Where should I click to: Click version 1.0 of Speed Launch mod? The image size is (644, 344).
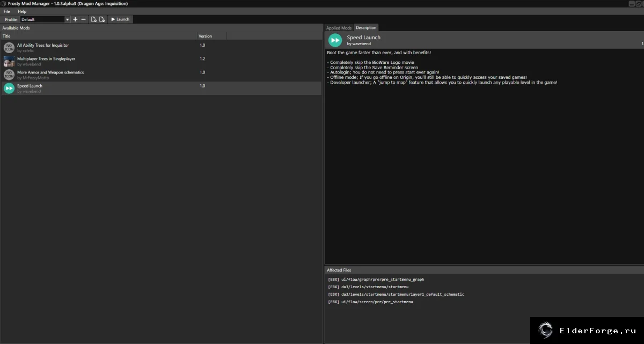tap(202, 86)
